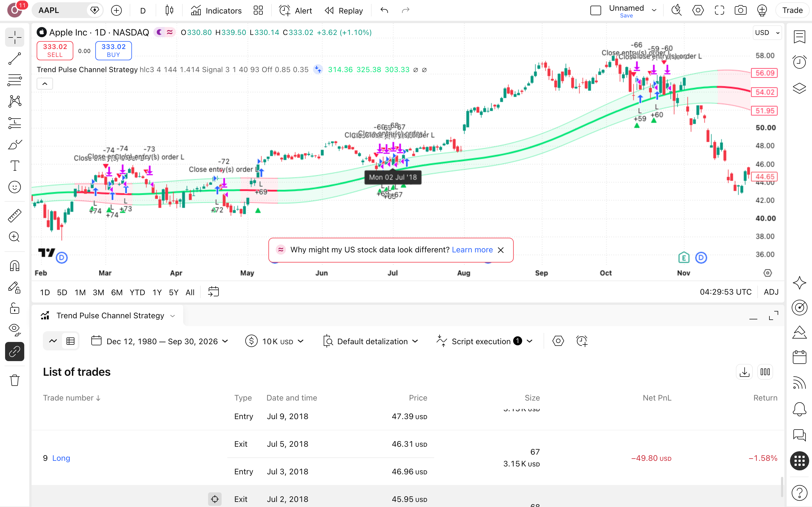Click the Learn more link
The width and height of the screenshot is (812, 507).
[x=472, y=250]
